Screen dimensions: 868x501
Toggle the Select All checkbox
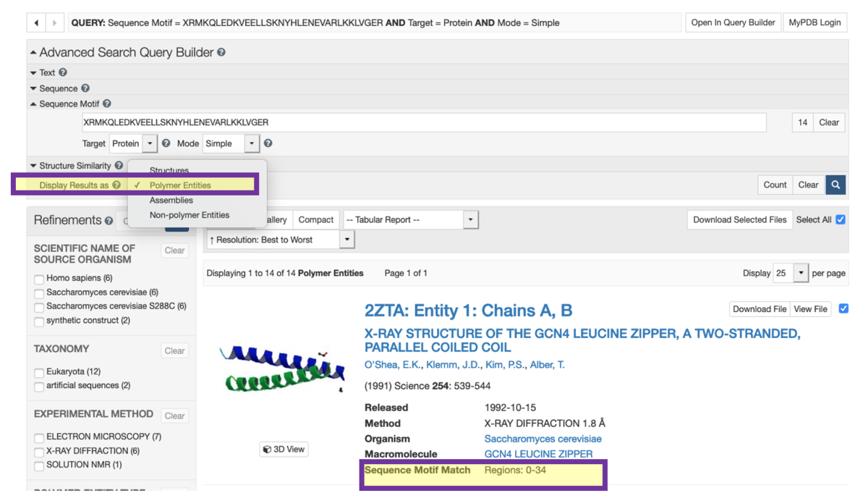click(841, 219)
